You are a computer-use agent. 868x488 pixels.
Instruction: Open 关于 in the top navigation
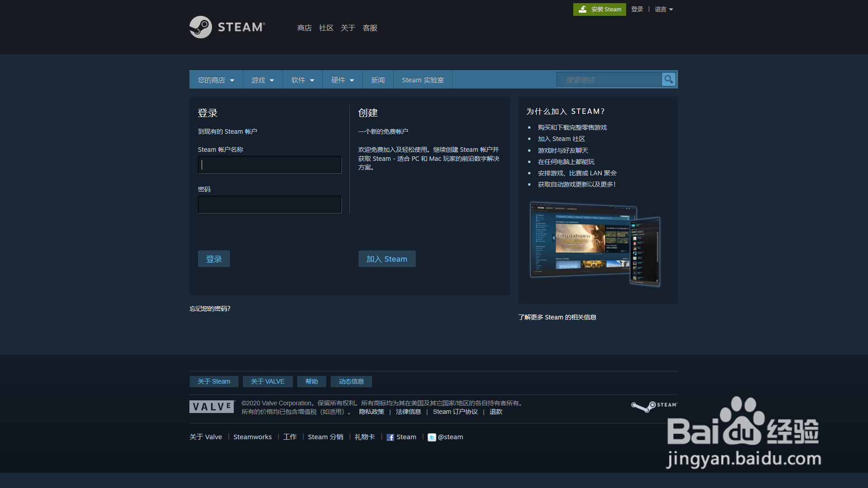tap(348, 28)
